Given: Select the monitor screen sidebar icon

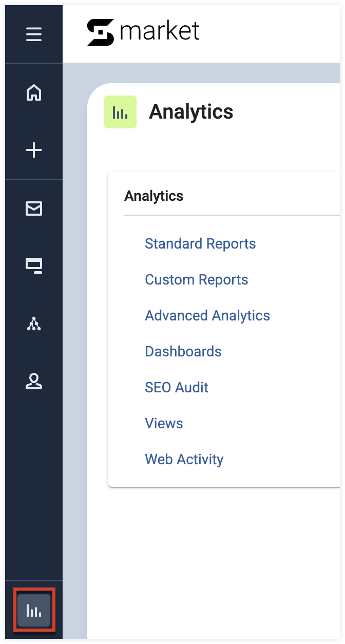Looking at the screenshot, I should tap(34, 266).
